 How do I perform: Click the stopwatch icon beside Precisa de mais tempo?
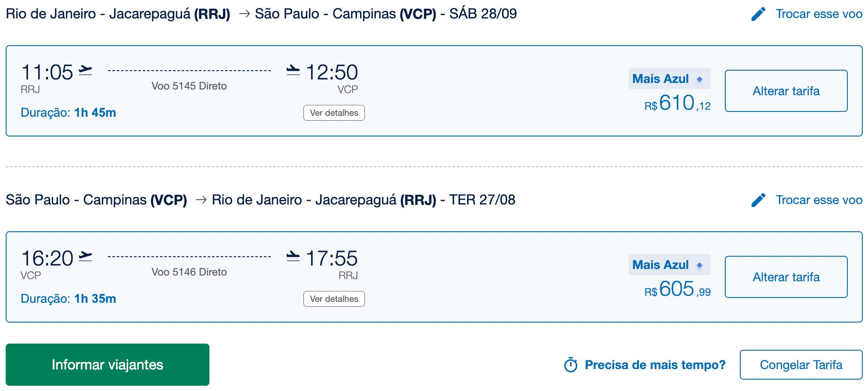click(571, 365)
